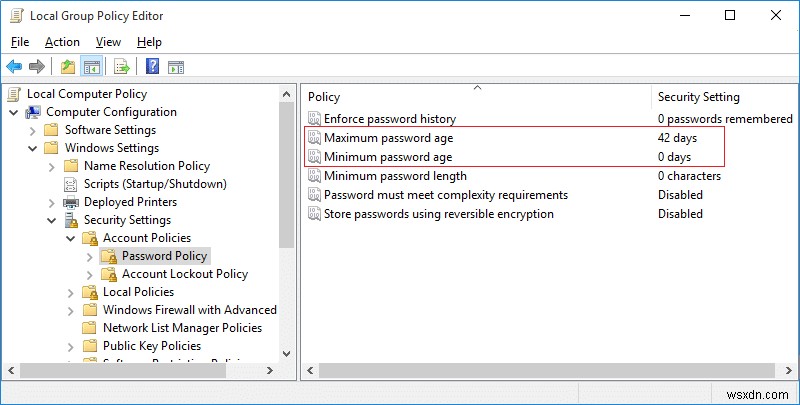800x405 pixels.
Task: Select Maximum password age policy
Action: tap(388, 138)
